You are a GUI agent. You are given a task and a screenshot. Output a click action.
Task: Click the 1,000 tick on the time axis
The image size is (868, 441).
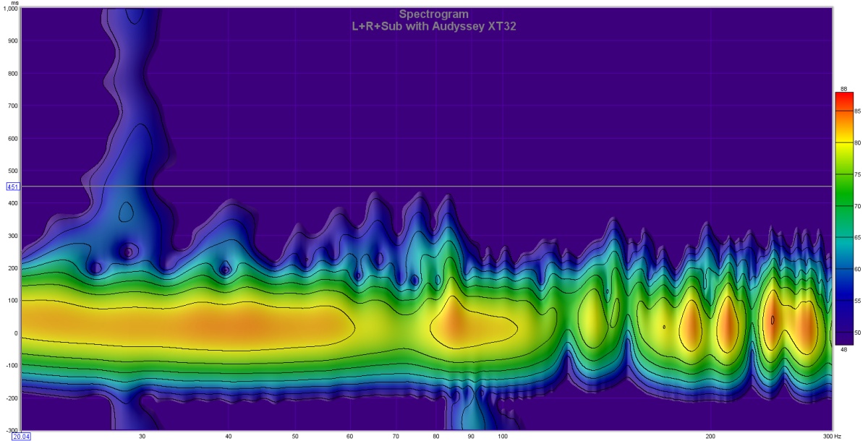(x=10, y=8)
